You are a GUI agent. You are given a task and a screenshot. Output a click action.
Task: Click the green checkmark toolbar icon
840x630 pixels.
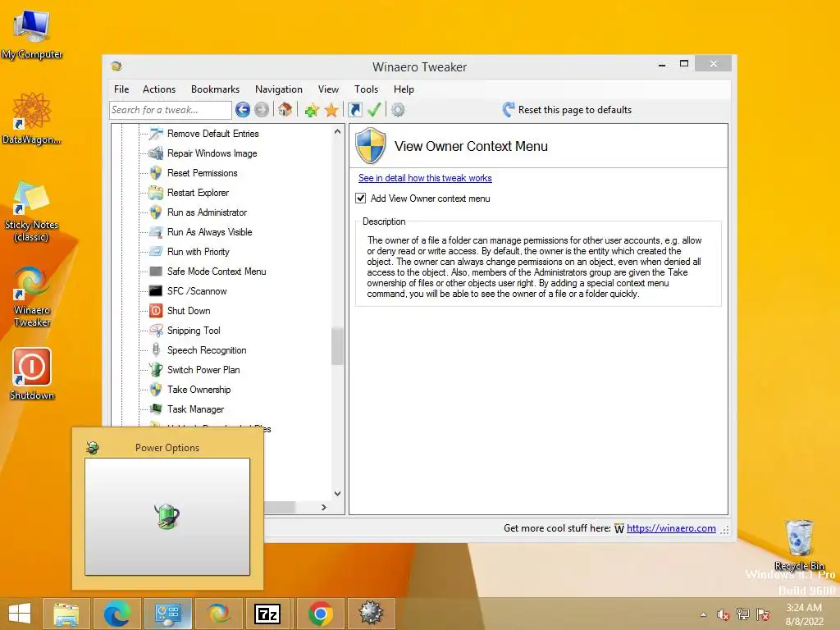[374, 110]
